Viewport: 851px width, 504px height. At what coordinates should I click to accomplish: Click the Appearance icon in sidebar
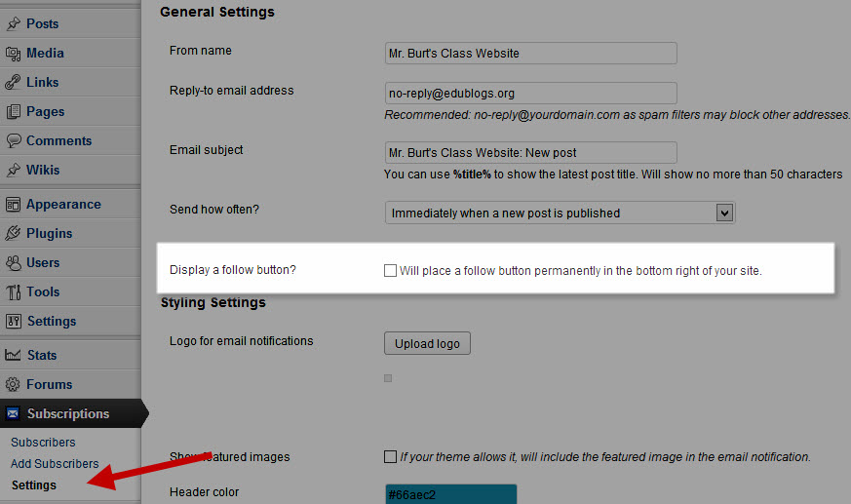[x=13, y=204]
